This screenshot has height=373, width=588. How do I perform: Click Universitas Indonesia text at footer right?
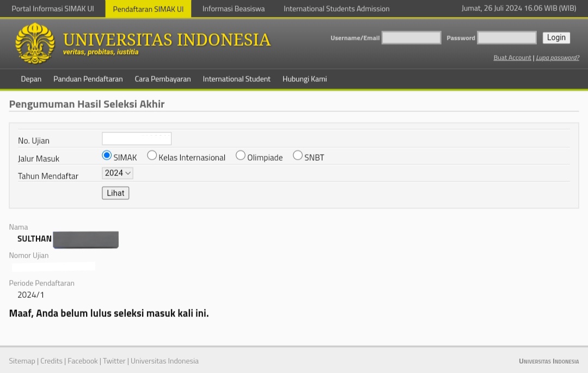[x=549, y=362]
